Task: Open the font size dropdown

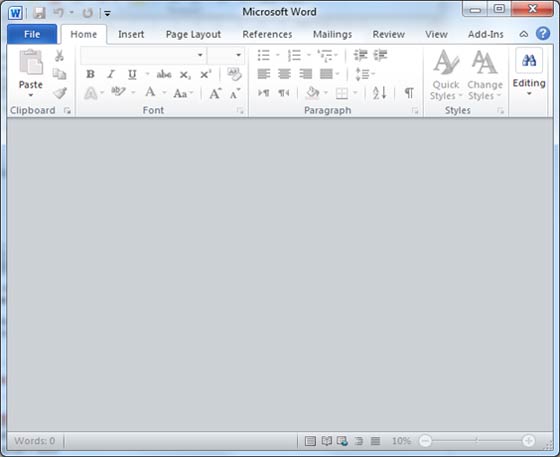Action: pyautogui.click(x=238, y=55)
